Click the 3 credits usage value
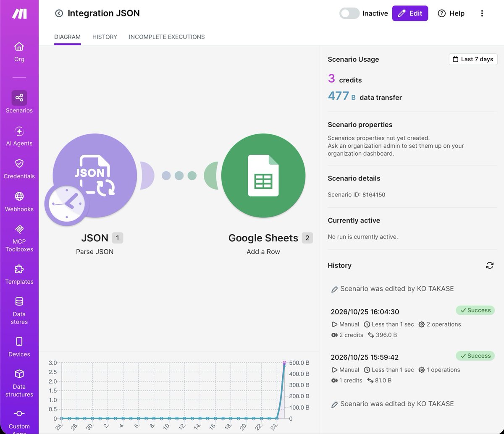 [x=331, y=78]
